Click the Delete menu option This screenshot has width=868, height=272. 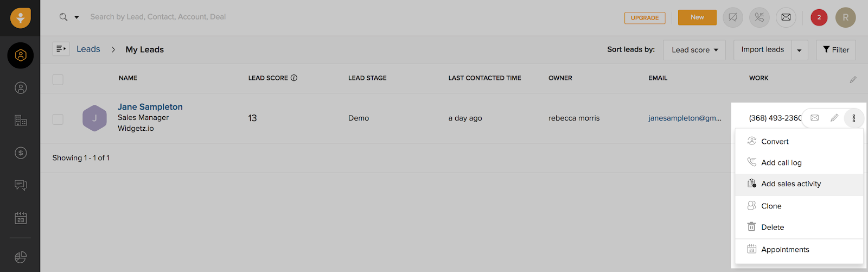pyautogui.click(x=772, y=227)
